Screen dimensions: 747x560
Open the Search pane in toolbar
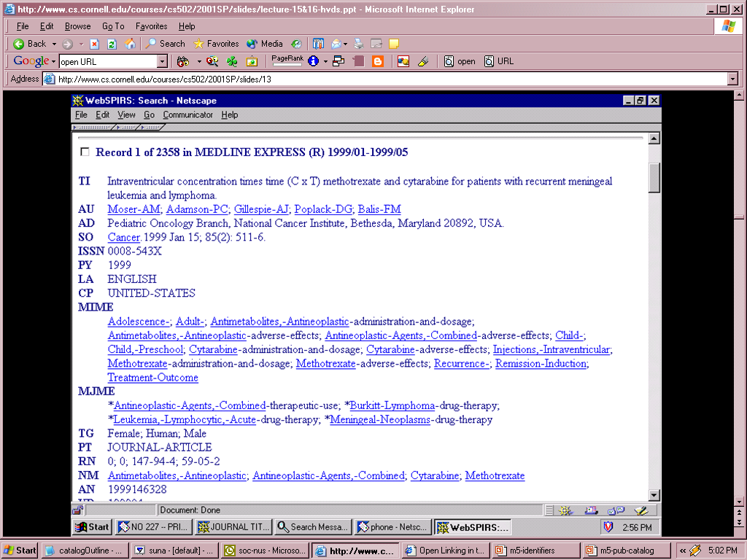(165, 44)
